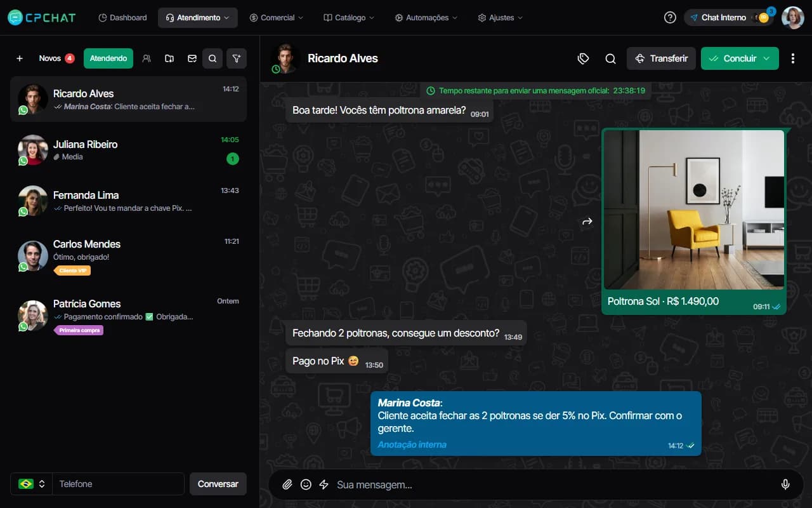
Task: Open the emoji picker
Action: click(306, 485)
